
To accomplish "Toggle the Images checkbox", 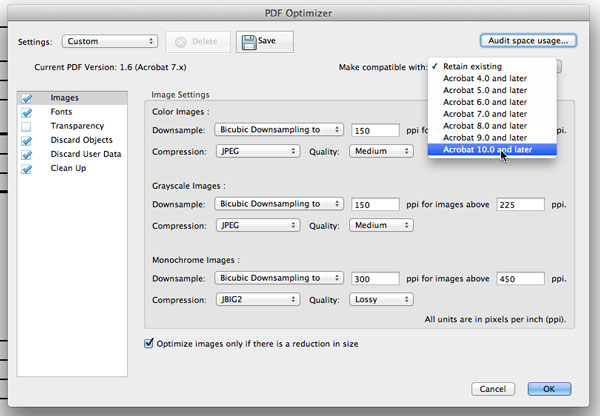I will click(27, 98).
